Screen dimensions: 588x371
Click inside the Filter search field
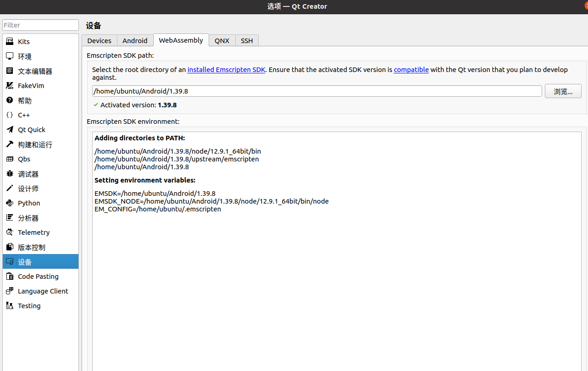40,25
